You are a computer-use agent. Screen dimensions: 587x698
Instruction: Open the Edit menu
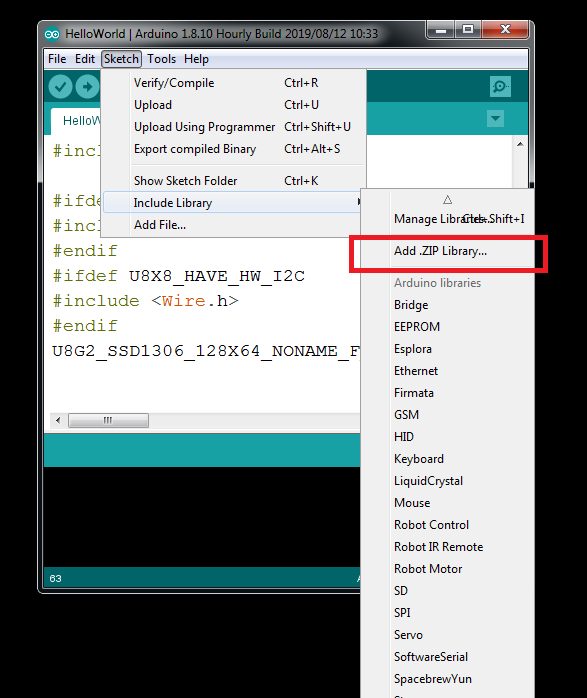coord(85,59)
